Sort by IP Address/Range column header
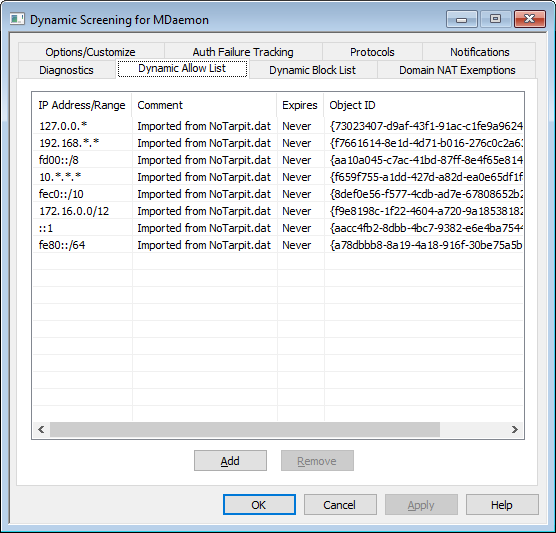556x533 pixels. (x=82, y=105)
